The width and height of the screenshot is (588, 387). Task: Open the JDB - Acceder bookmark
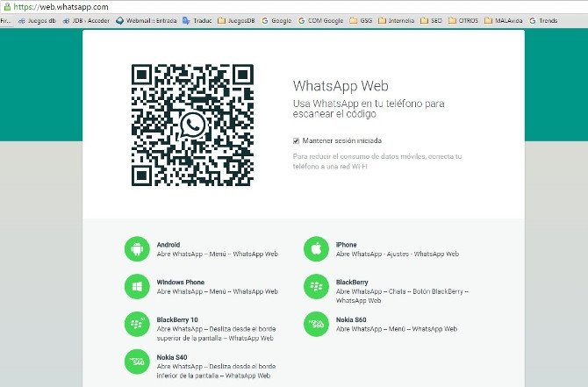(86, 21)
